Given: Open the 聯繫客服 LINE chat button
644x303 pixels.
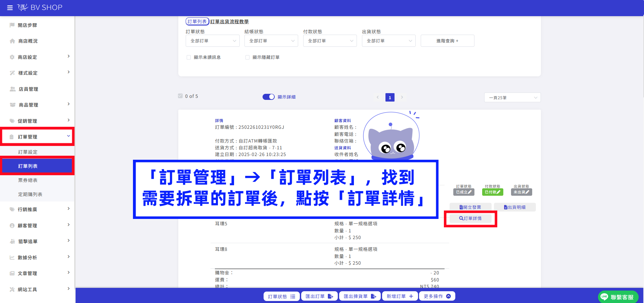Looking at the screenshot, I should tap(618, 297).
